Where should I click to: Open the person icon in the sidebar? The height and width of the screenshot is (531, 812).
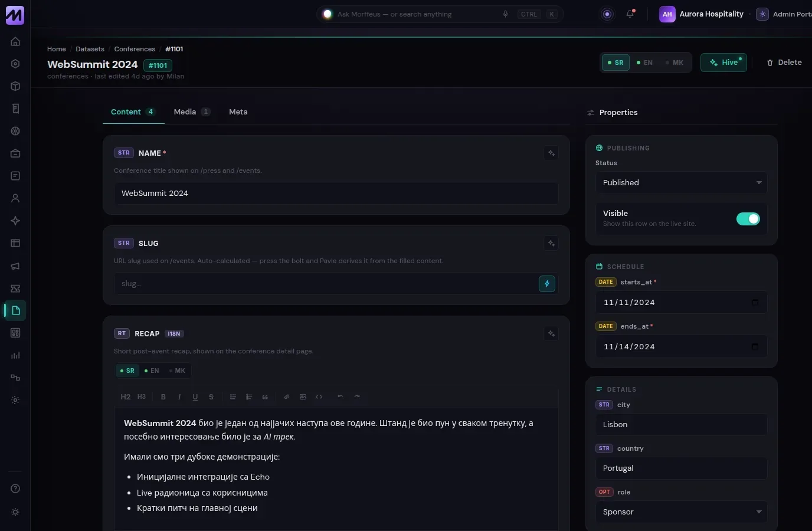(15, 198)
